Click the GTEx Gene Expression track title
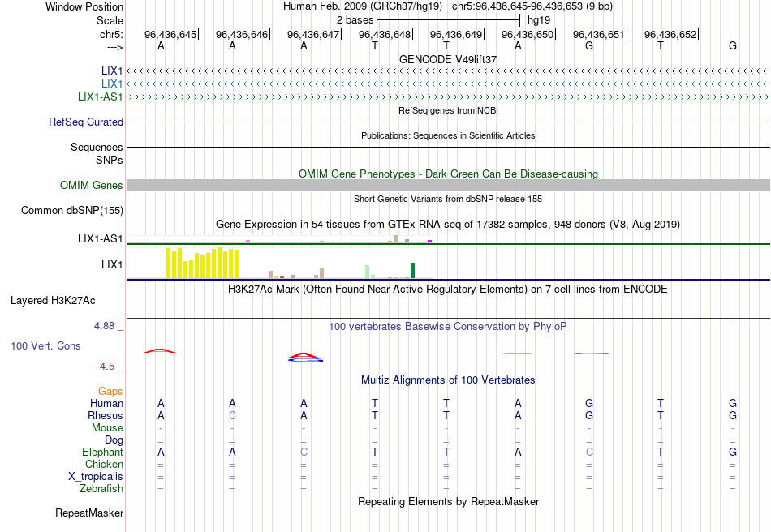Viewport: 771px width, 532px height. pyautogui.click(x=448, y=225)
